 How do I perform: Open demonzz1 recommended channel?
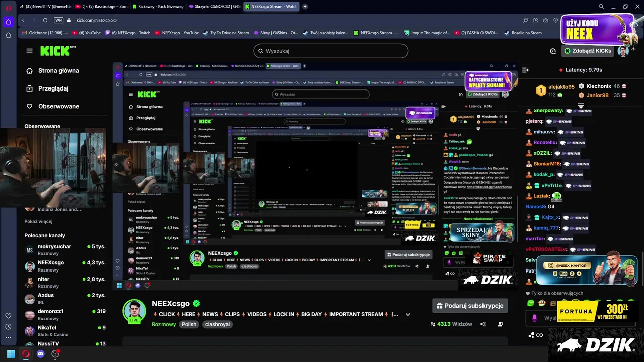[x=65, y=314]
